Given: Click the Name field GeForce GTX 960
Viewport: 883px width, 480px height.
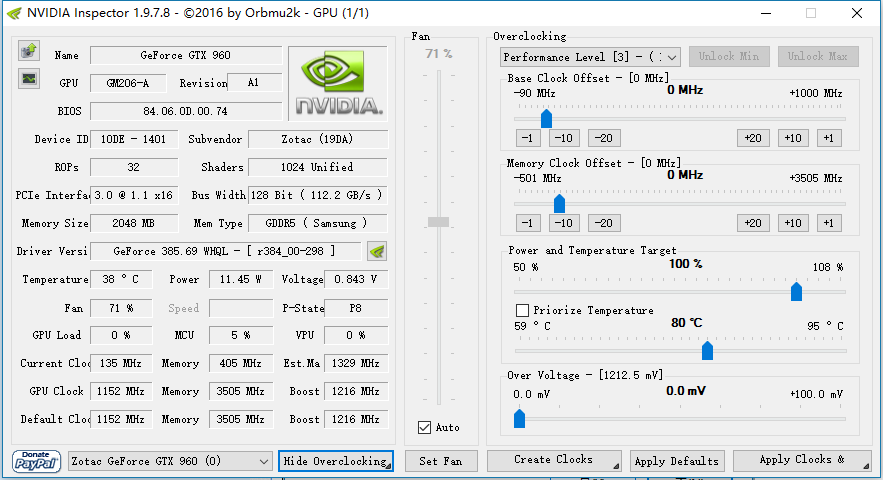Looking at the screenshot, I should 186,55.
